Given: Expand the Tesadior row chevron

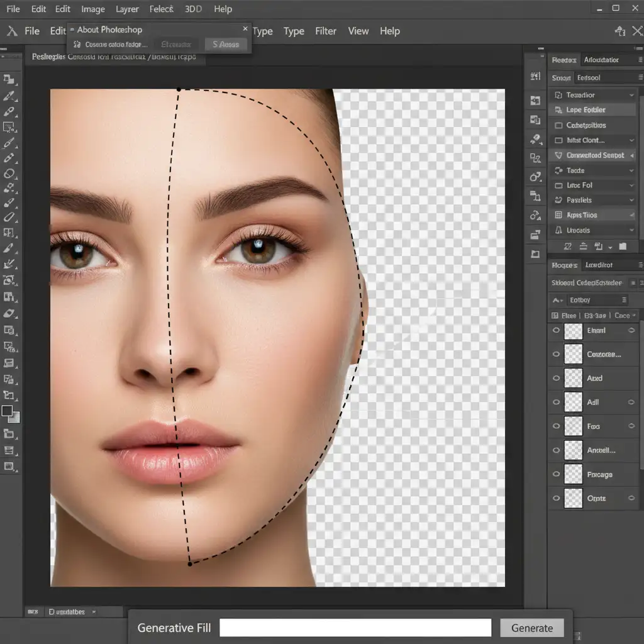Looking at the screenshot, I should 631,95.
